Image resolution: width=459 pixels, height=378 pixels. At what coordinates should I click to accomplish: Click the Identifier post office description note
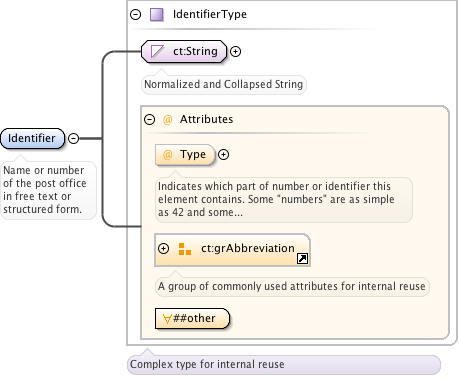coord(48,190)
